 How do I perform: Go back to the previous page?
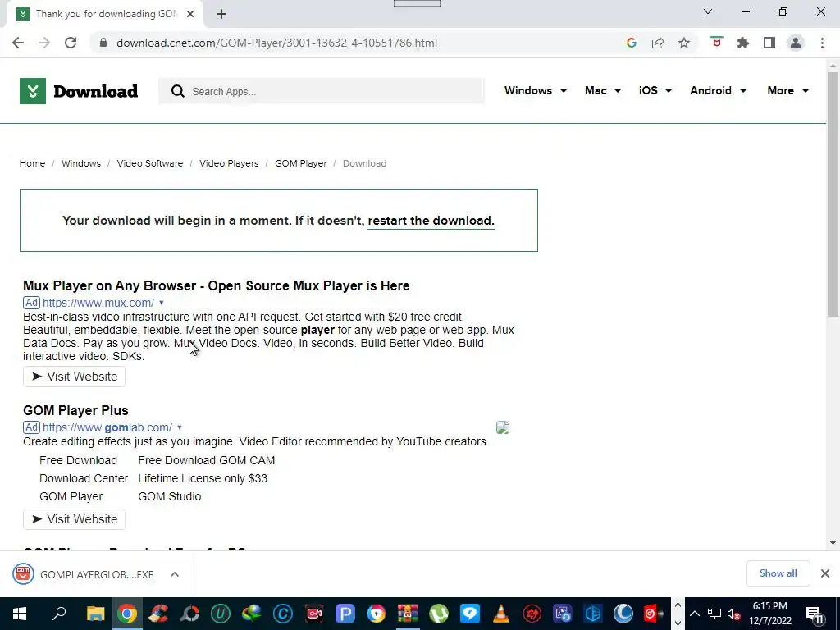(x=18, y=43)
